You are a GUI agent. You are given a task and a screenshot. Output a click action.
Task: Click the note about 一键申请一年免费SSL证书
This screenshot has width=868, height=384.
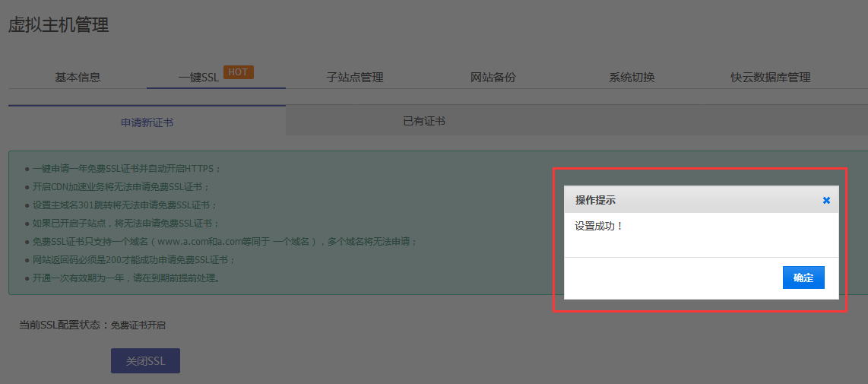click(126, 169)
